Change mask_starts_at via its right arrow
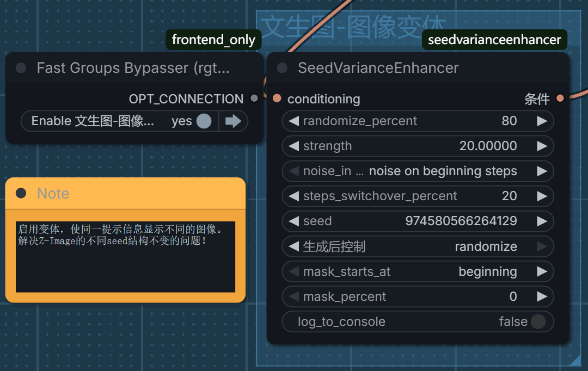Image resolution: width=588 pixels, height=371 pixels. (x=543, y=271)
